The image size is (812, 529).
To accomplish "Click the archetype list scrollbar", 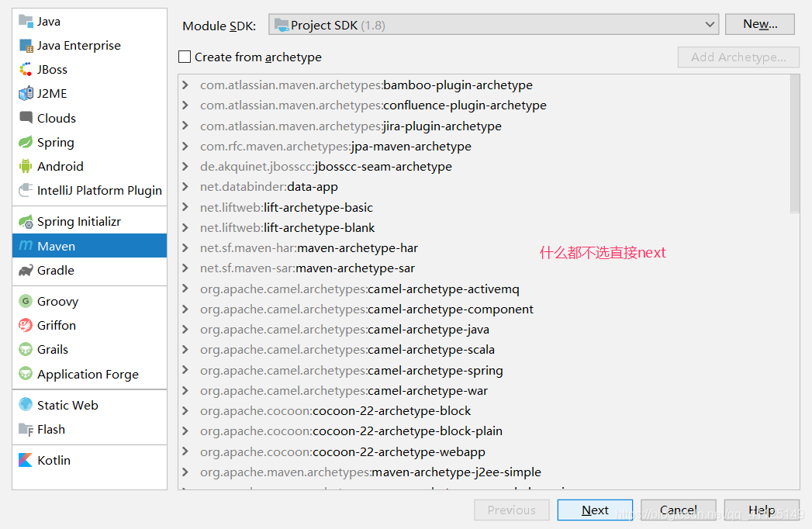I will 795,144.
